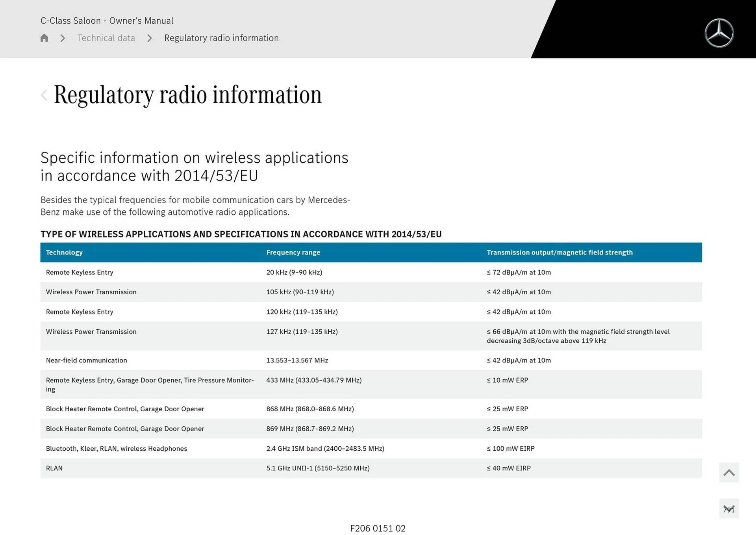This screenshot has width=756, height=535.
Task: Click the home icon in the breadcrumb
Action: (x=44, y=37)
